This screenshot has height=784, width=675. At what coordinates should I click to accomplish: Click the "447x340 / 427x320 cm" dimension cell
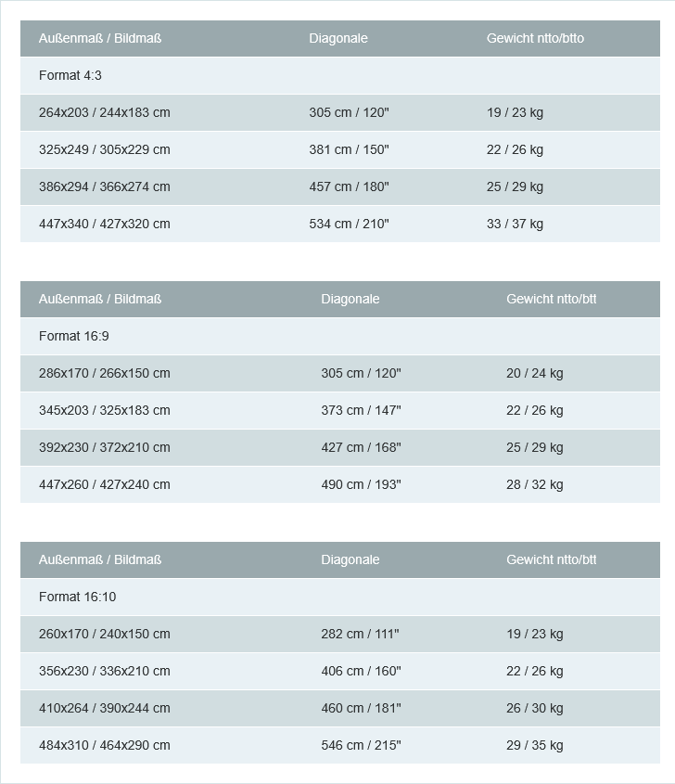click(105, 224)
